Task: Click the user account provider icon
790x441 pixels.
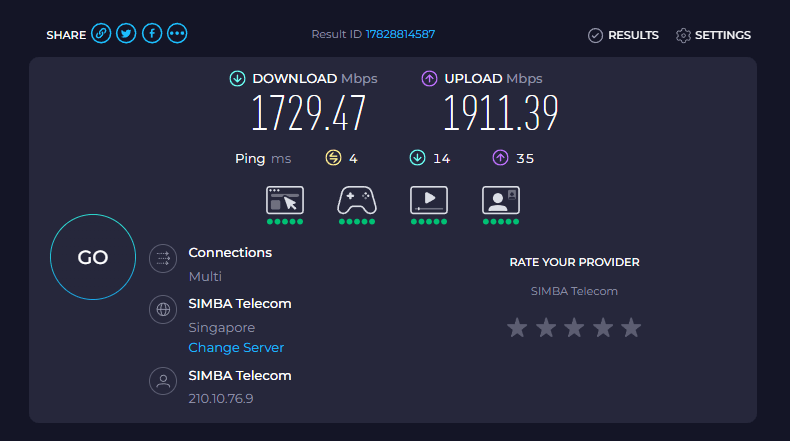Action: 163,381
